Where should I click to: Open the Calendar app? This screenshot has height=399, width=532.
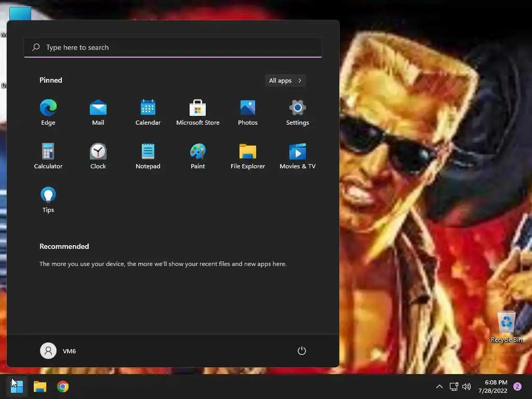tap(148, 113)
